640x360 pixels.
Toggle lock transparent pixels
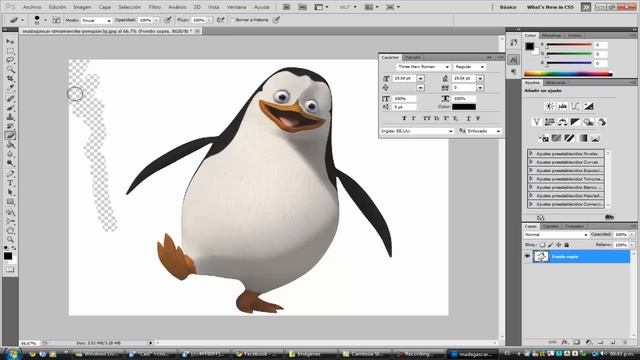[x=542, y=245]
